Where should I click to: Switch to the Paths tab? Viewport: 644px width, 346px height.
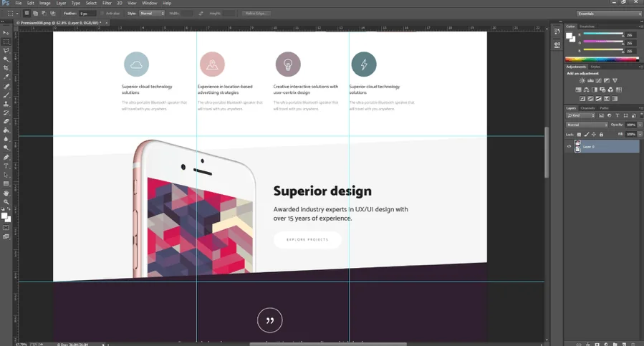(604, 108)
